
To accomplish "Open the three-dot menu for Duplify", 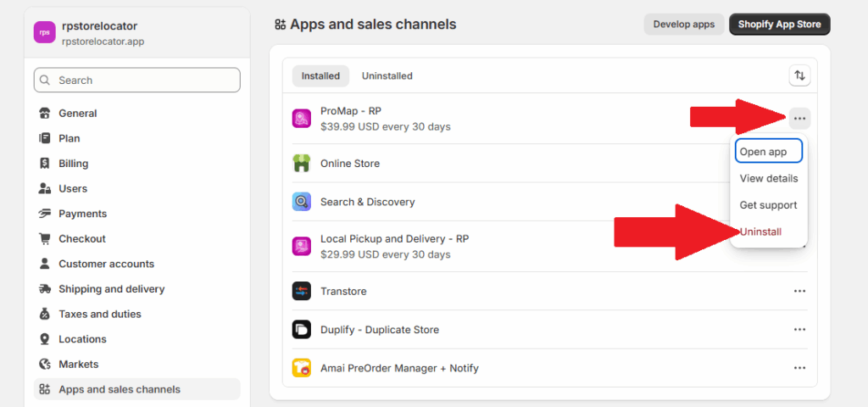I will click(x=799, y=330).
